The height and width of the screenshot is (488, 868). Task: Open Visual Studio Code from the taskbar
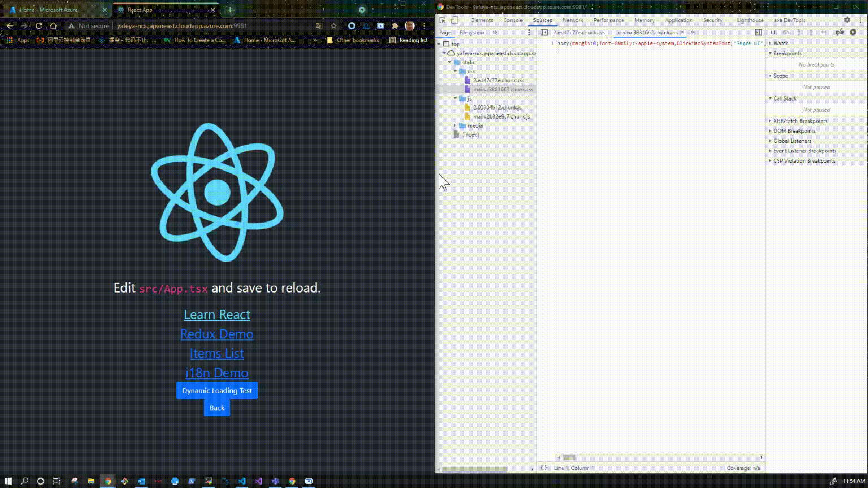(x=242, y=481)
